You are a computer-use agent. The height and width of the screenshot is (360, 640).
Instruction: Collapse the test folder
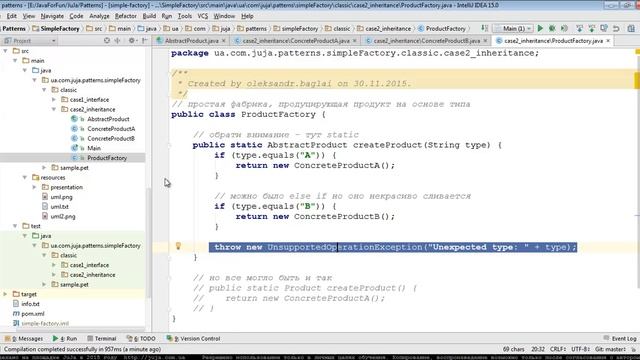[x=16, y=226]
